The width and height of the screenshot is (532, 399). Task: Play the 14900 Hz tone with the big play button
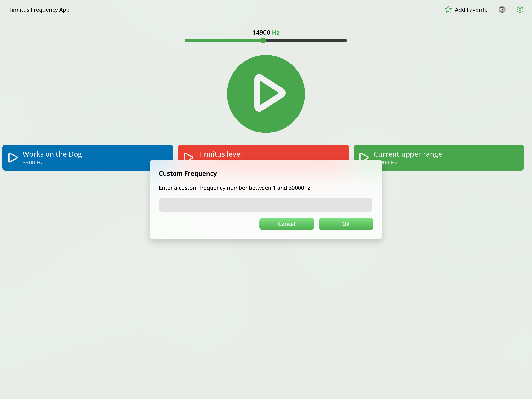tap(266, 94)
